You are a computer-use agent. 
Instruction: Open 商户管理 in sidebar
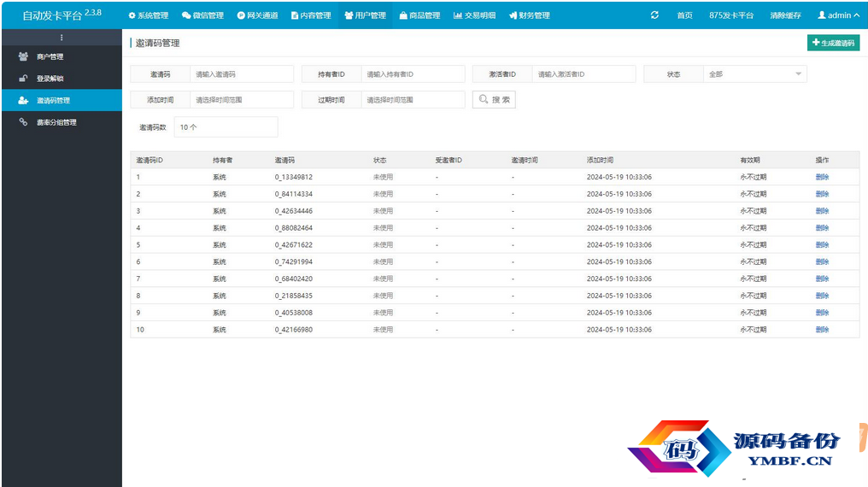(x=62, y=56)
